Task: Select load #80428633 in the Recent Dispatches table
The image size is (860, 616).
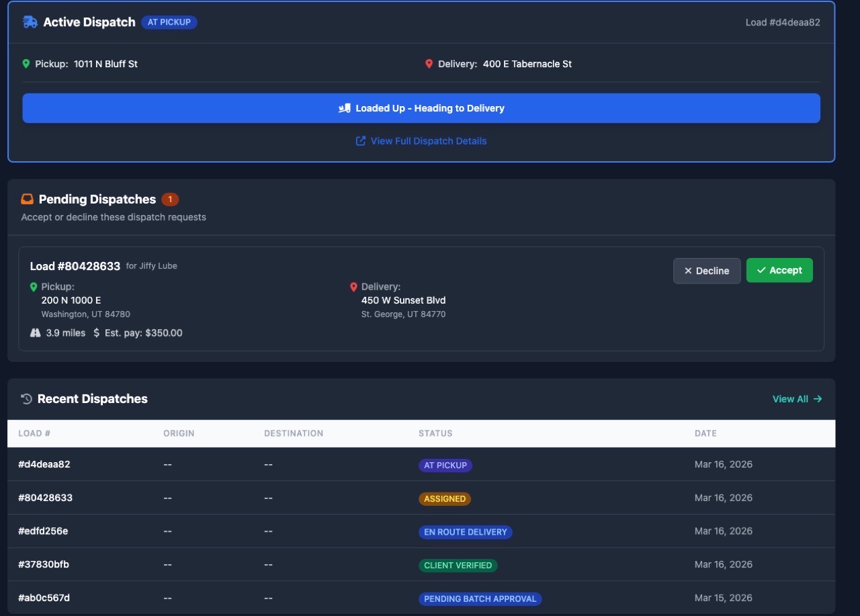Action: coord(421,498)
